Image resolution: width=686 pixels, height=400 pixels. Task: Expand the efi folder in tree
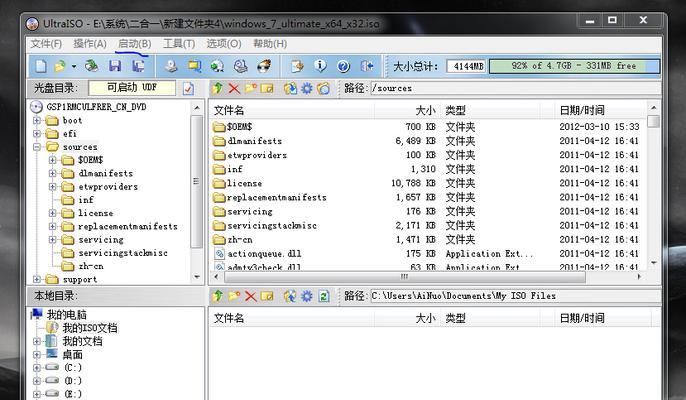[37, 133]
